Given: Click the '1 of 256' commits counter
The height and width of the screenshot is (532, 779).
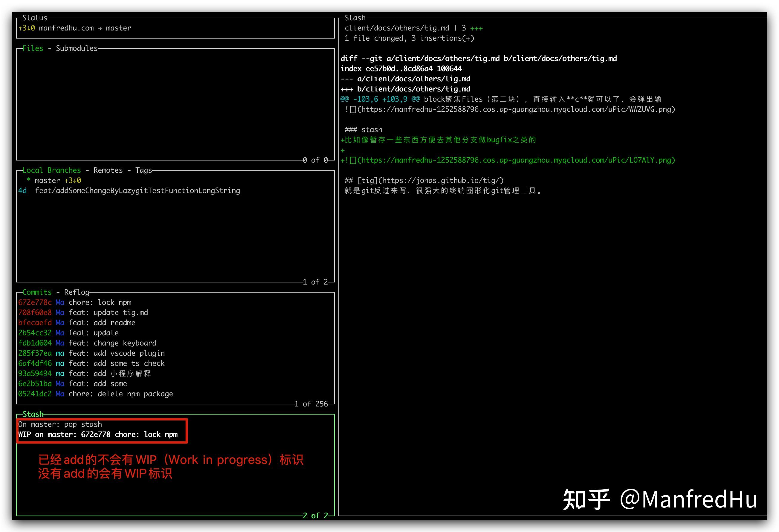Looking at the screenshot, I should tap(311, 404).
